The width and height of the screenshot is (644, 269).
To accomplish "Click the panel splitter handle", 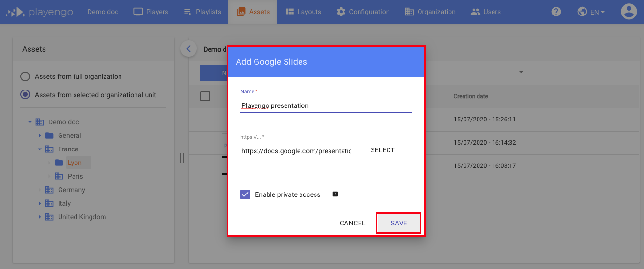I will (x=182, y=158).
